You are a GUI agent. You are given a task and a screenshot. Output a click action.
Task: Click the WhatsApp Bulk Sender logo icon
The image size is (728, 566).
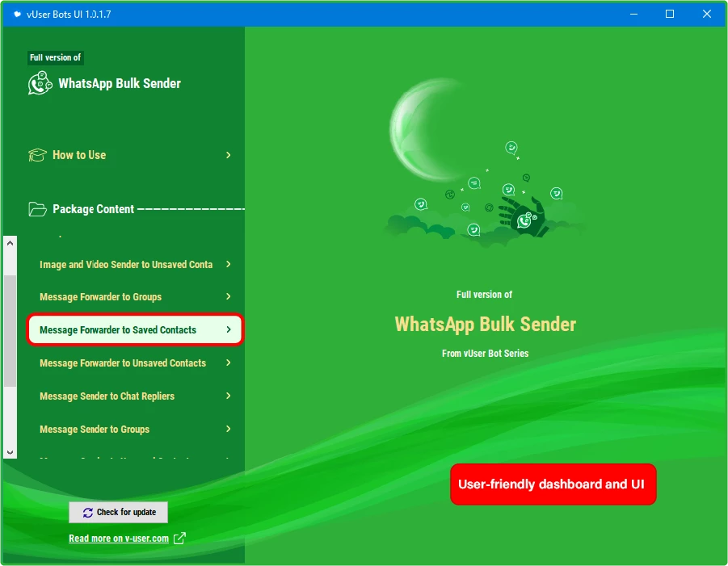(40, 83)
